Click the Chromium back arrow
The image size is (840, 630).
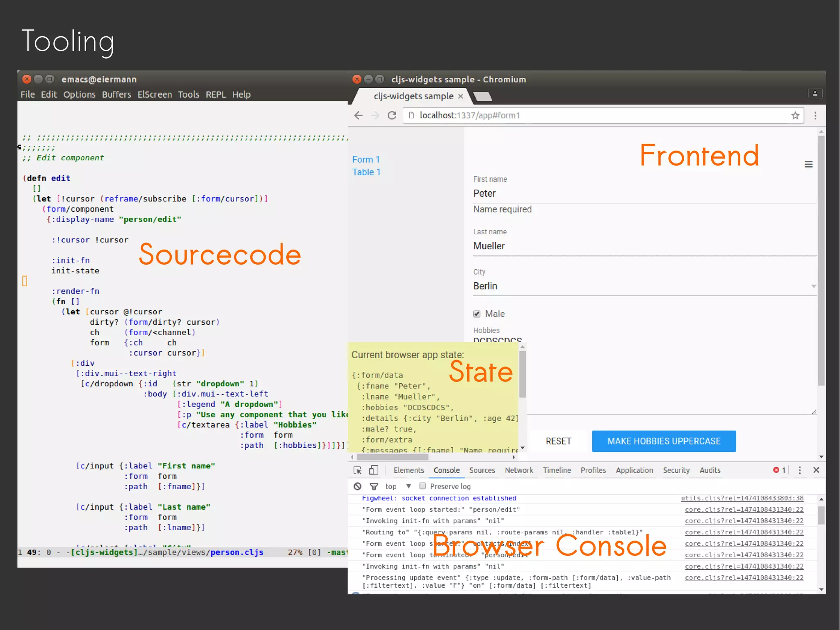coord(358,115)
